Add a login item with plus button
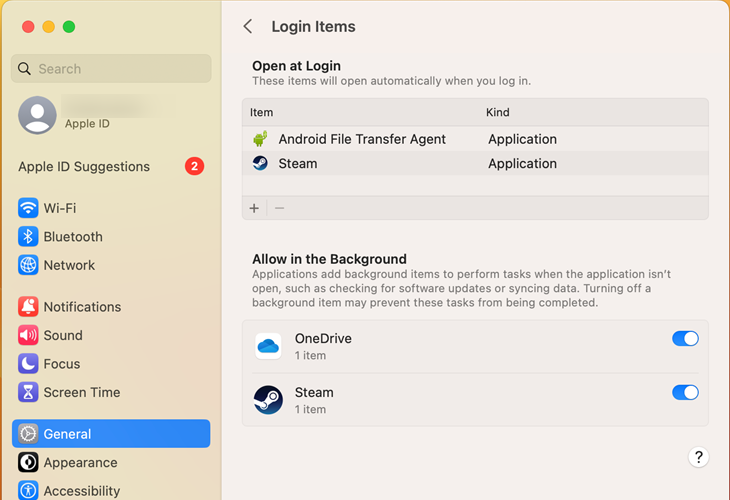This screenshot has width=730, height=500. [254, 208]
